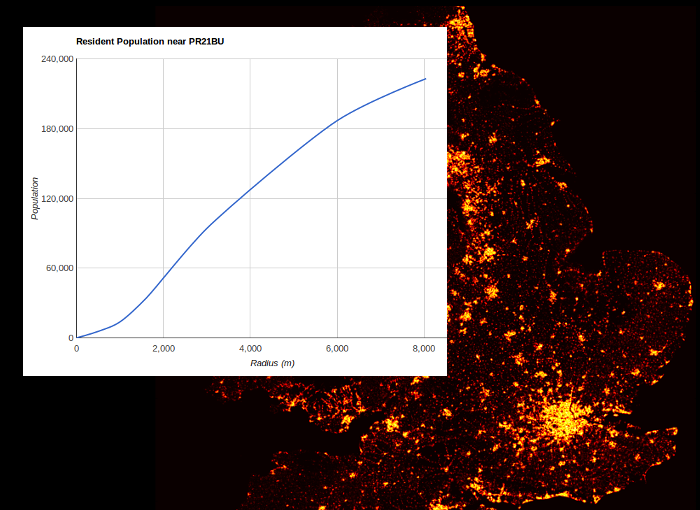This screenshot has width=700, height=510.
Task: Click the 6,000 x-axis label
Action: 337,348
